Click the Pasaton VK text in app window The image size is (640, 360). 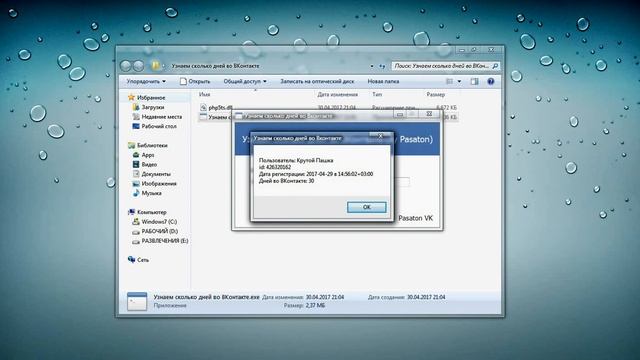416,218
